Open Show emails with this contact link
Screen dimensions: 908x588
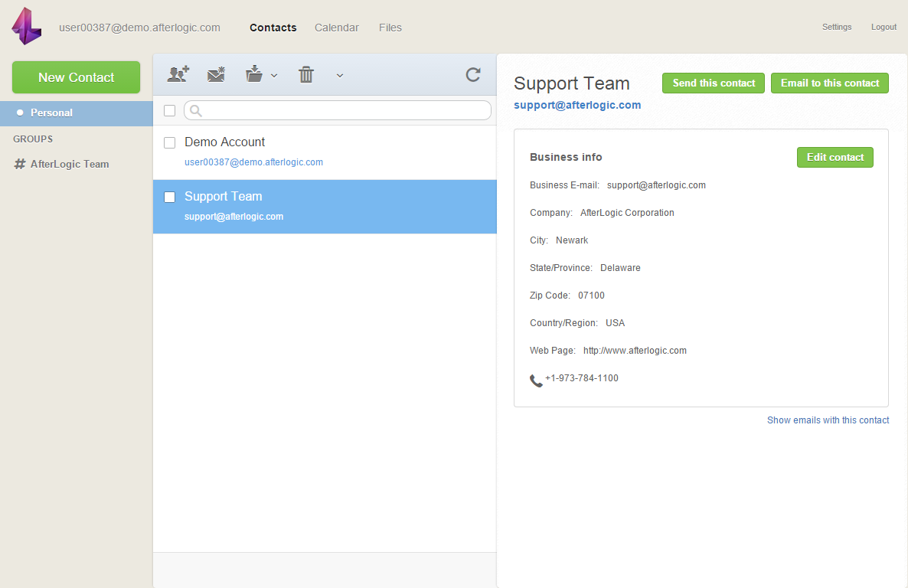coord(828,420)
